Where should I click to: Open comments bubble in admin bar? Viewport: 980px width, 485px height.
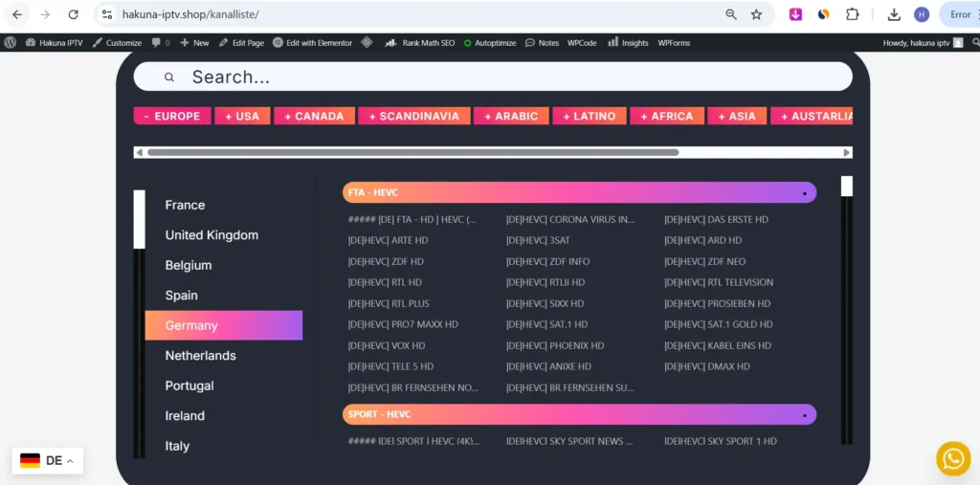click(x=160, y=42)
